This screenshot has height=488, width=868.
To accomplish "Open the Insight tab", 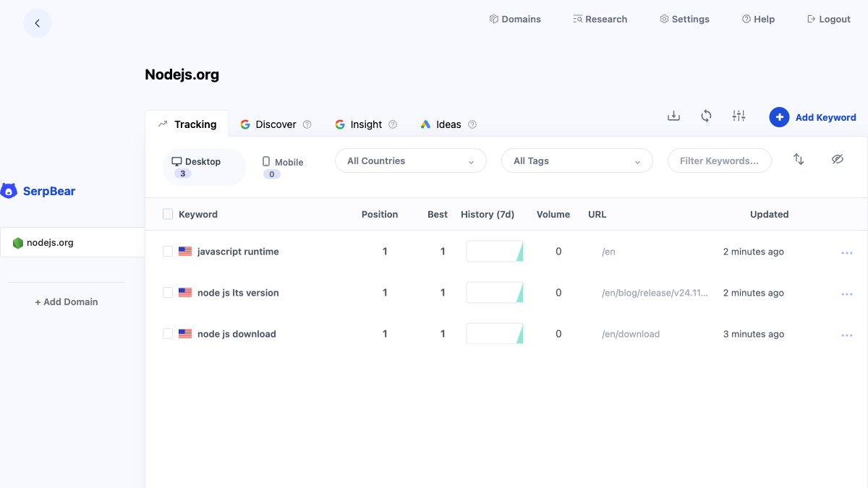I will (x=366, y=124).
